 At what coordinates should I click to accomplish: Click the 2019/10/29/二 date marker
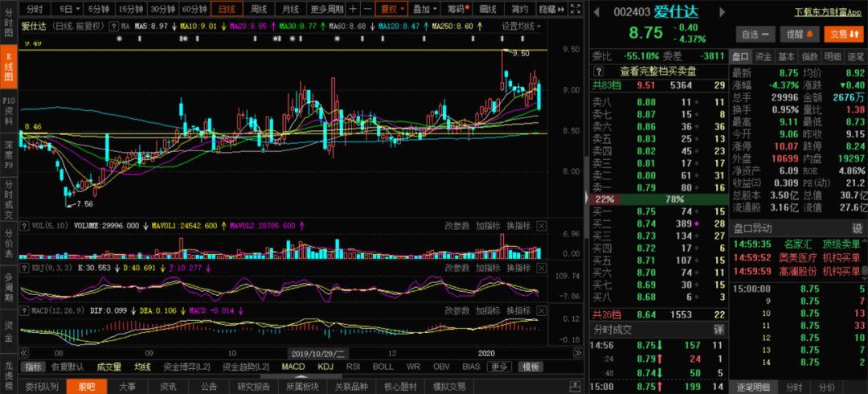[318, 353]
